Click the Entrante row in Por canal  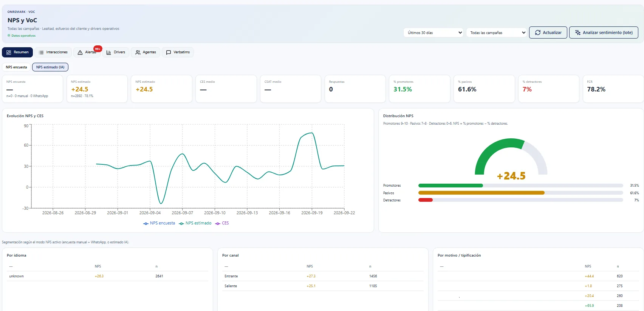pyautogui.click(x=323, y=276)
